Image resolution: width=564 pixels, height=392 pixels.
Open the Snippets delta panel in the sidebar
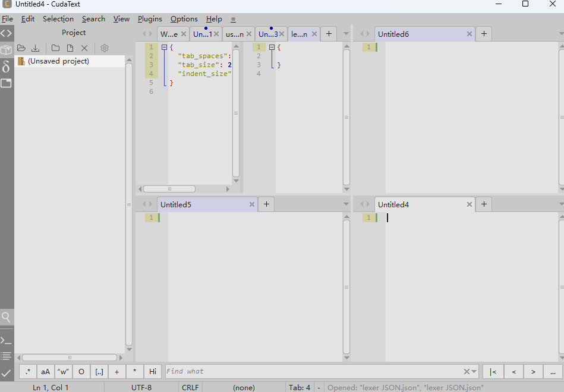(6, 67)
